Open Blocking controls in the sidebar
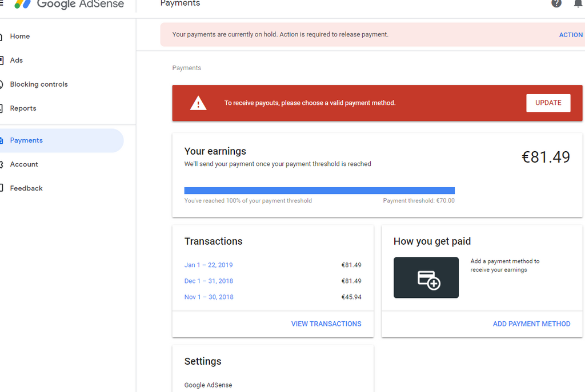The image size is (585, 392). click(39, 84)
